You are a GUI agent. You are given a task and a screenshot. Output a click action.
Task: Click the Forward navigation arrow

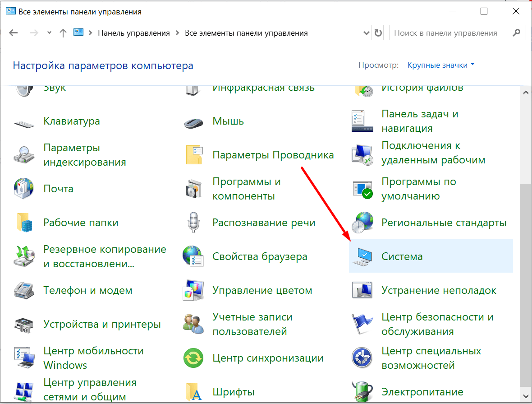point(34,33)
